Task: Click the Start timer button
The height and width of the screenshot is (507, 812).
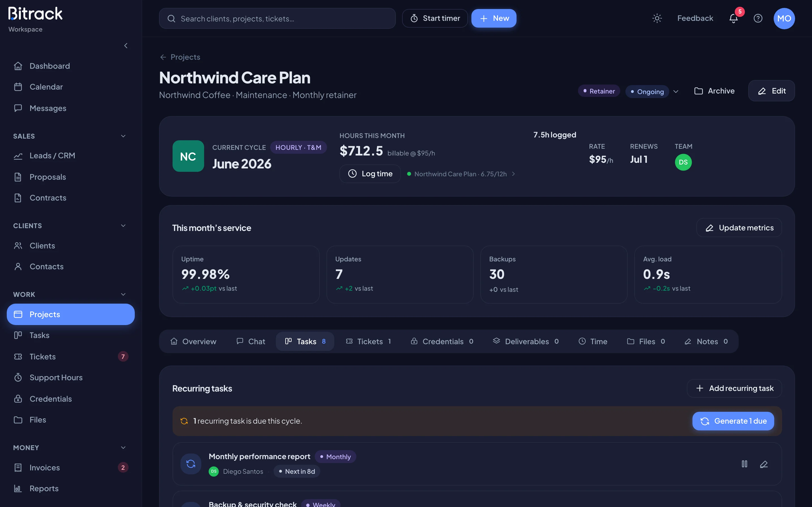Action: (x=435, y=18)
